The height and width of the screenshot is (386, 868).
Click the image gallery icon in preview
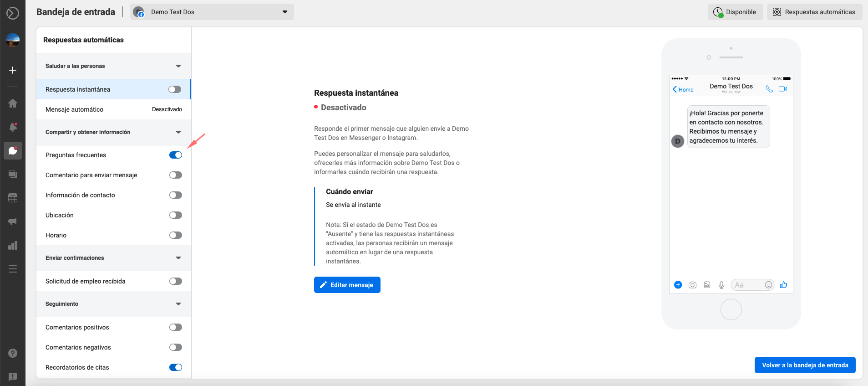707,285
